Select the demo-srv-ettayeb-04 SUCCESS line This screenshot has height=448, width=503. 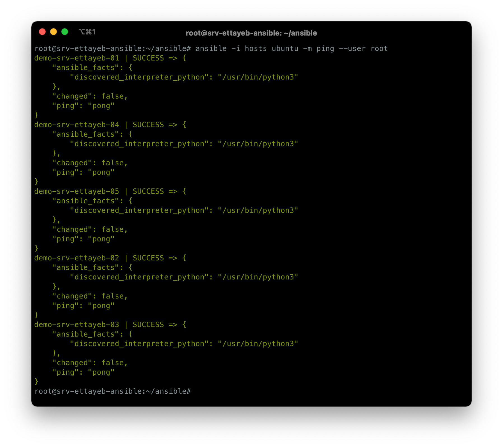point(110,125)
